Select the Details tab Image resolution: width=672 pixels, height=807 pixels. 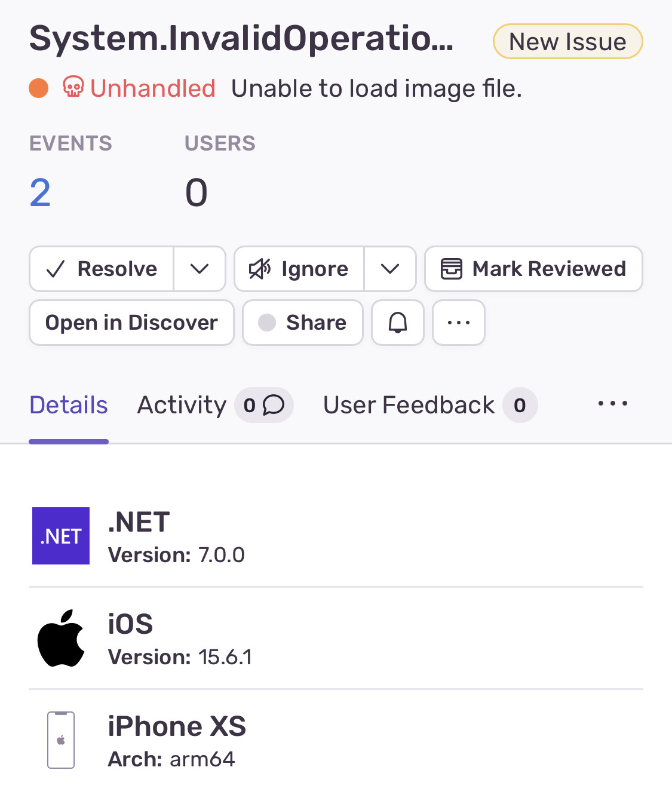pyautogui.click(x=69, y=405)
